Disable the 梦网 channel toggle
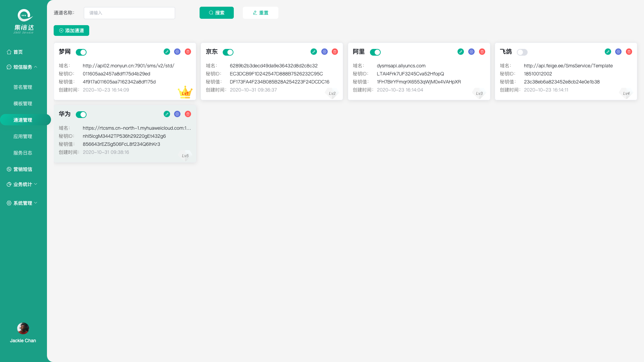The width and height of the screenshot is (644, 362). click(81, 52)
